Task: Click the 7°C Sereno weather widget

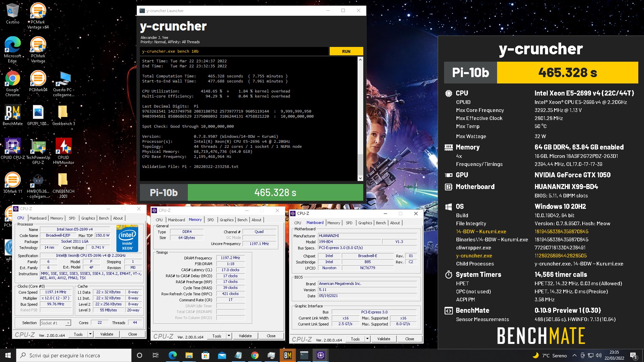Action: click(550, 355)
